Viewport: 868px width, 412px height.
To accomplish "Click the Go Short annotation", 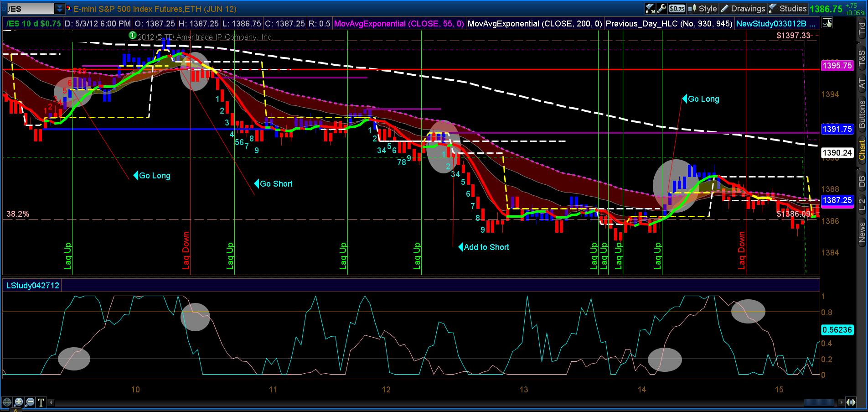I will point(274,184).
